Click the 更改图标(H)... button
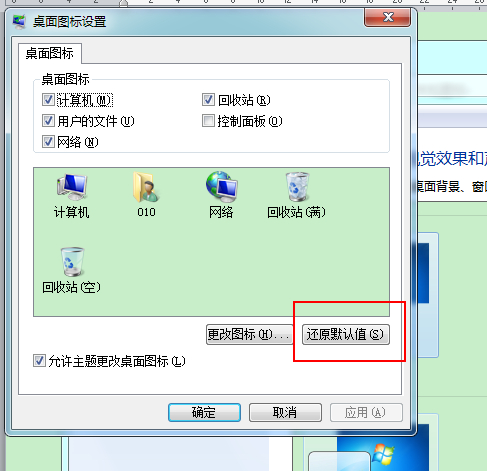487x471 pixels. (x=249, y=334)
